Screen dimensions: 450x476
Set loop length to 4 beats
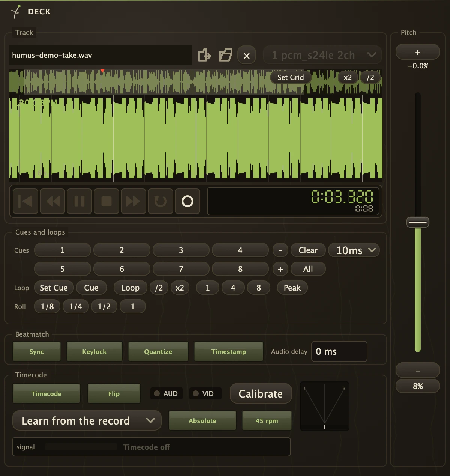pyautogui.click(x=233, y=288)
